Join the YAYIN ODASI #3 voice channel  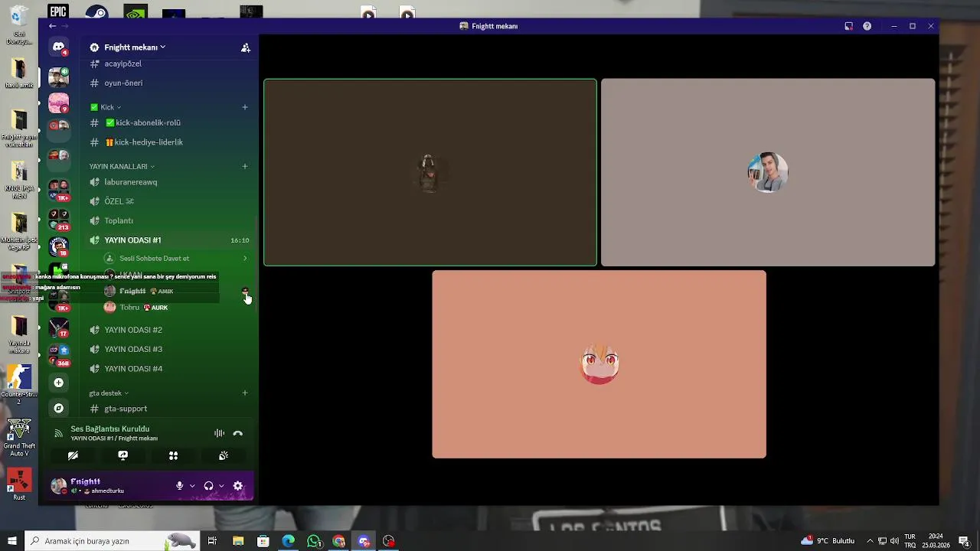click(x=133, y=349)
